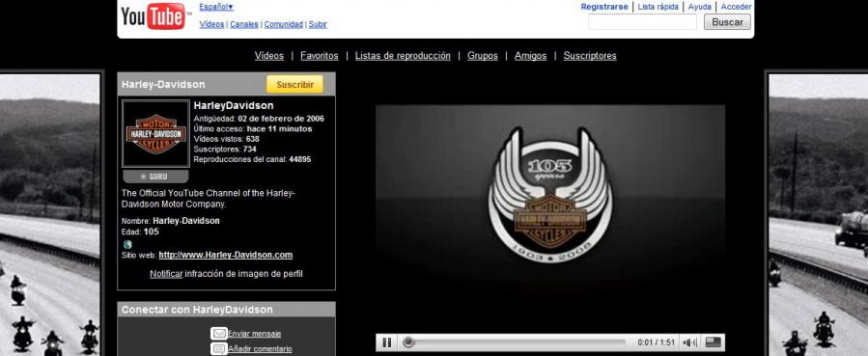868x356 pixels.
Task: Click the 0:01 / 1:51 time display
Action: tap(656, 342)
